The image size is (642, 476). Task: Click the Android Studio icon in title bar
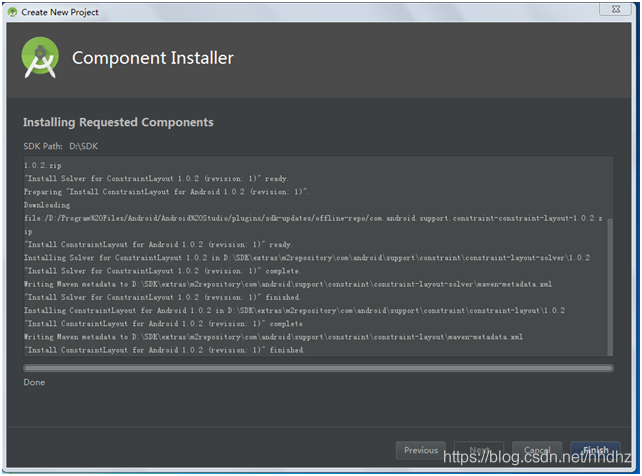[13, 12]
